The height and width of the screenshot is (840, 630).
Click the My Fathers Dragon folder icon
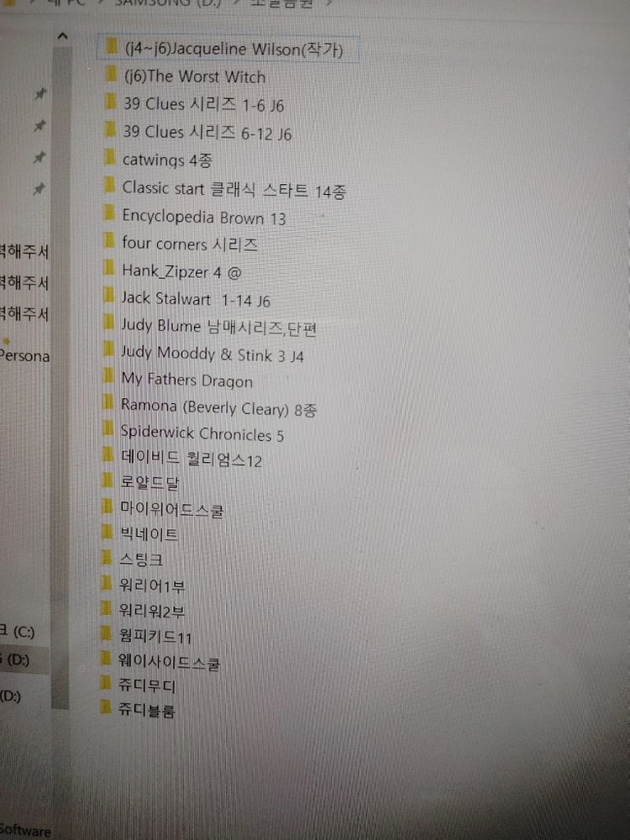(x=108, y=376)
